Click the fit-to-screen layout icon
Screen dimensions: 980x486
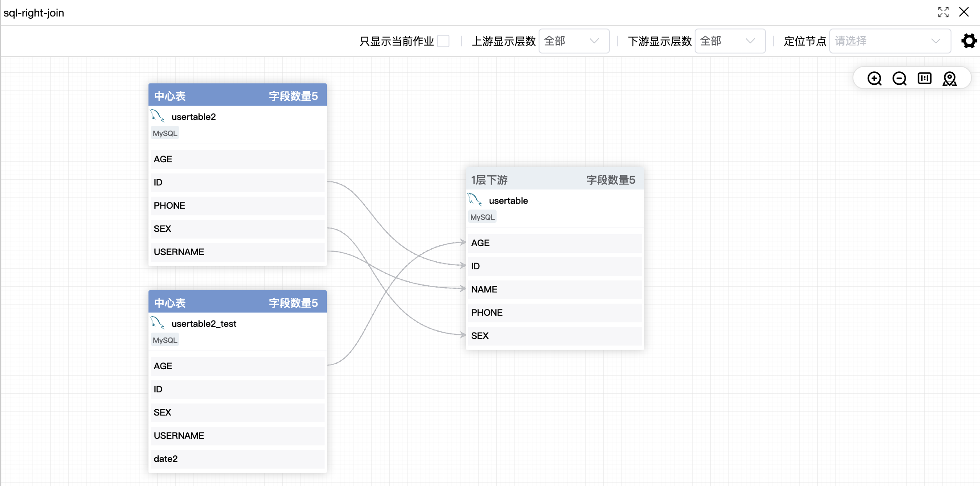coord(925,79)
